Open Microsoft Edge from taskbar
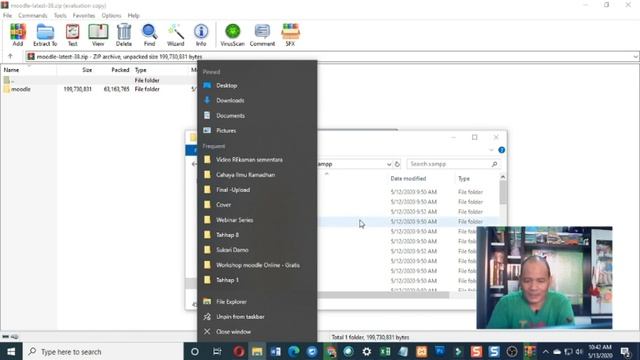The width and height of the screenshot is (640, 360). 293,351
